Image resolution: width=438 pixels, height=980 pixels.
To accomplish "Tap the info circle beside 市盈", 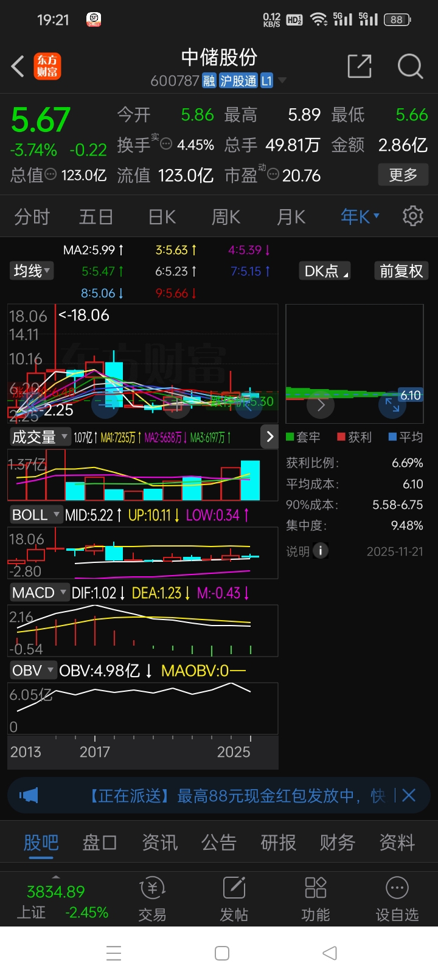I will pos(273,175).
